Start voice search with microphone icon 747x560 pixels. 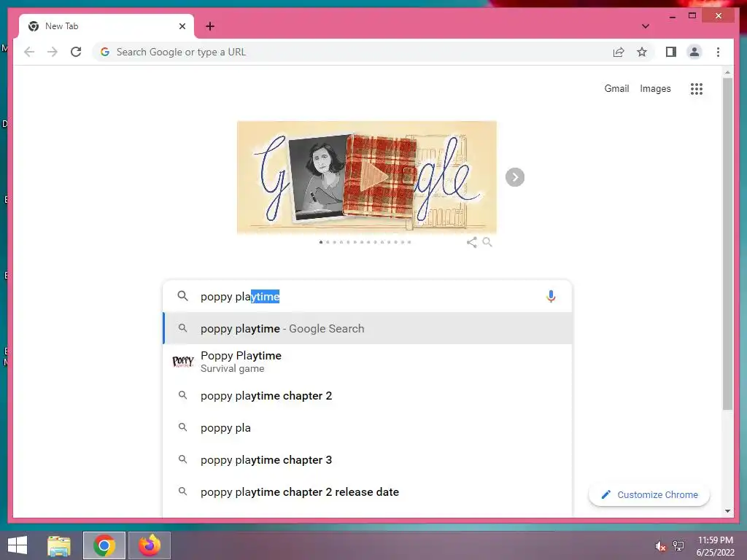pyautogui.click(x=551, y=296)
